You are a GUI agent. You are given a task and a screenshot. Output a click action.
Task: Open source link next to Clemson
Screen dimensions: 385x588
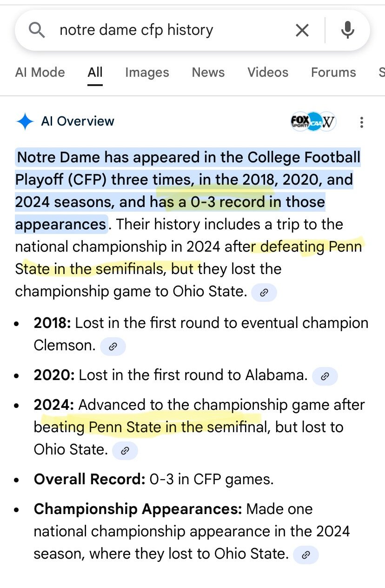[x=113, y=346]
